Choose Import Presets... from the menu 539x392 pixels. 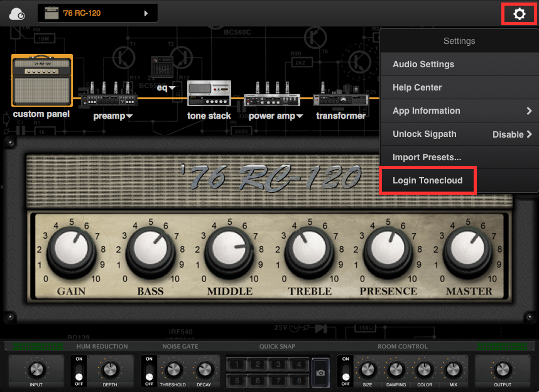(x=460, y=158)
